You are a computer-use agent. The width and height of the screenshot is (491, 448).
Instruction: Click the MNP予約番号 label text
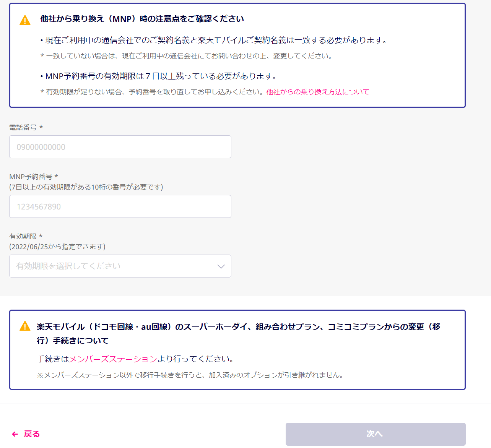(34, 177)
